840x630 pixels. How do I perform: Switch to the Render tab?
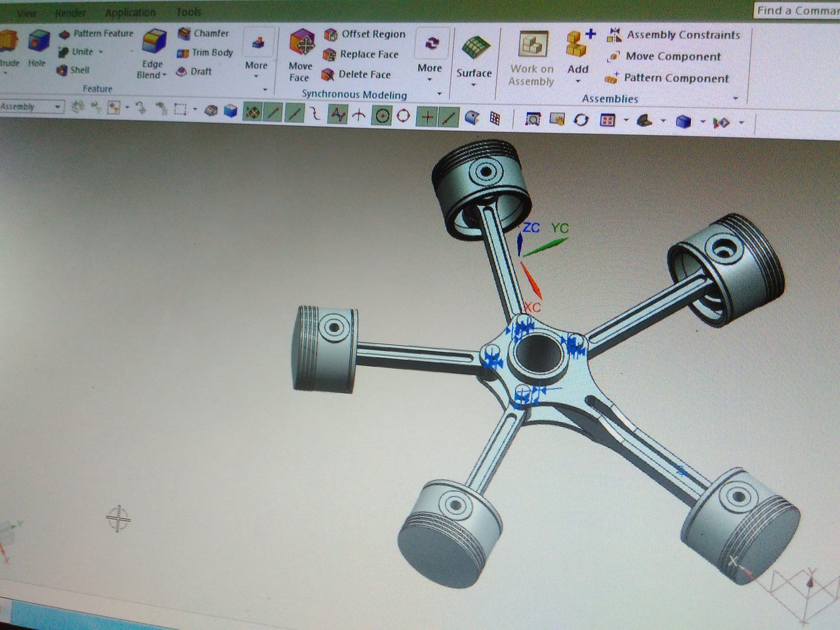click(x=71, y=13)
